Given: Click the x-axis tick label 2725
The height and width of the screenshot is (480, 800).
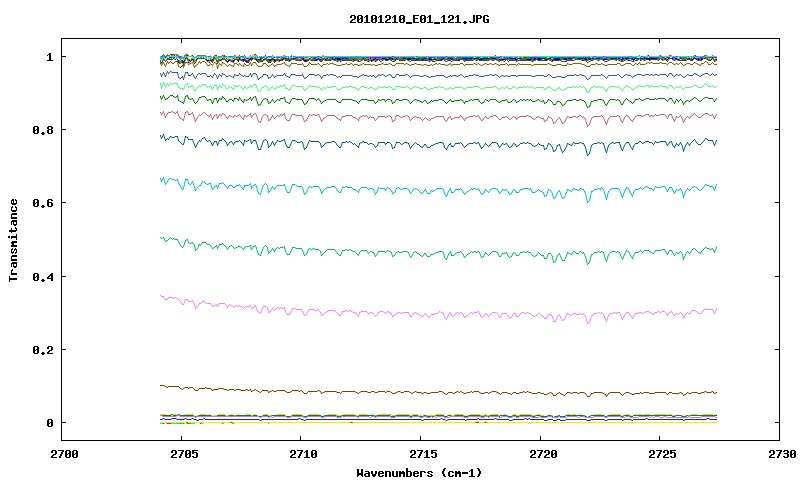Looking at the screenshot, I should coord(662,454).
